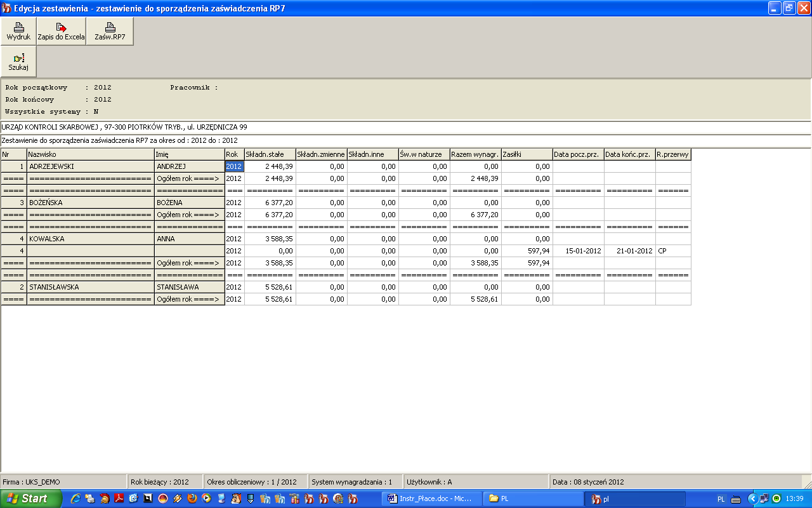The image size is (812, 508).
Task: Click the Nazwisko column header
Action: 91,154
